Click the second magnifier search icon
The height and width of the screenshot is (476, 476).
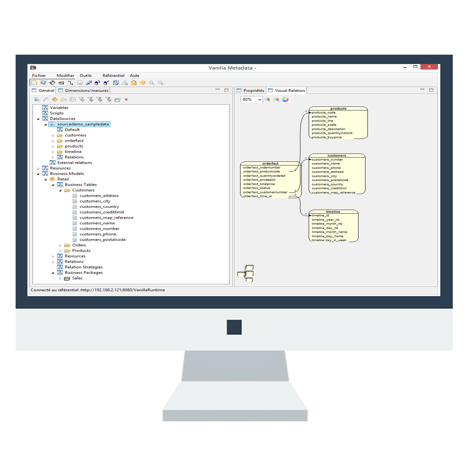click(161, 83)
